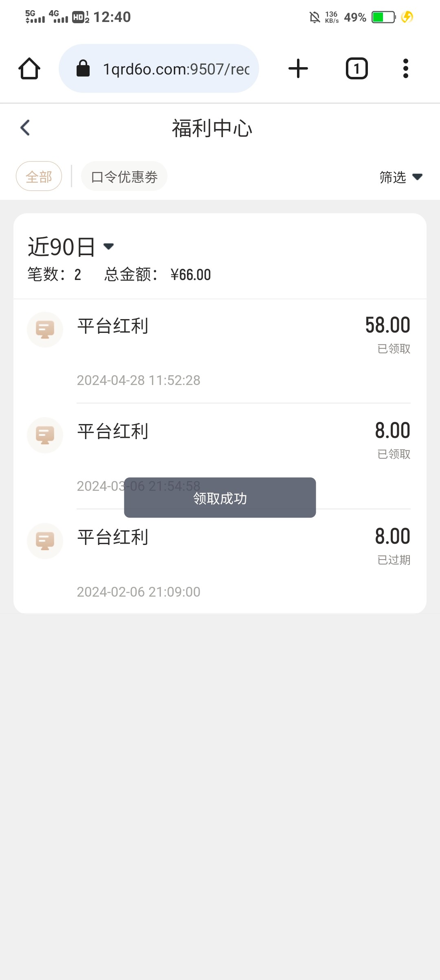Tap the 已领取 status under 58.00

point(394,349)
